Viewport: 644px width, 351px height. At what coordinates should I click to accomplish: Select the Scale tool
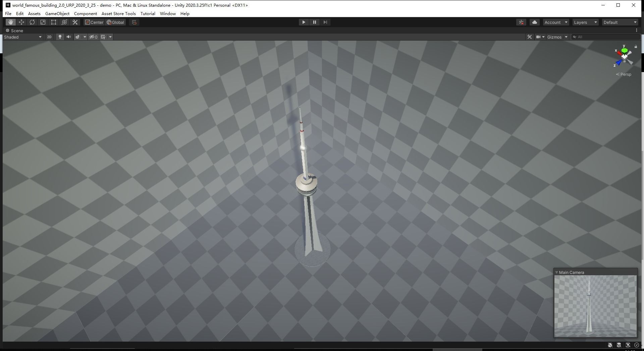(x=43, y=22)
